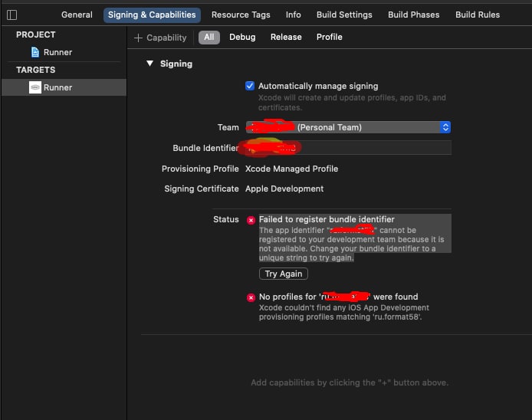Uncheck Automatically manage signing
The width and height of the screenshot is (532, 420).
point(250,86)
